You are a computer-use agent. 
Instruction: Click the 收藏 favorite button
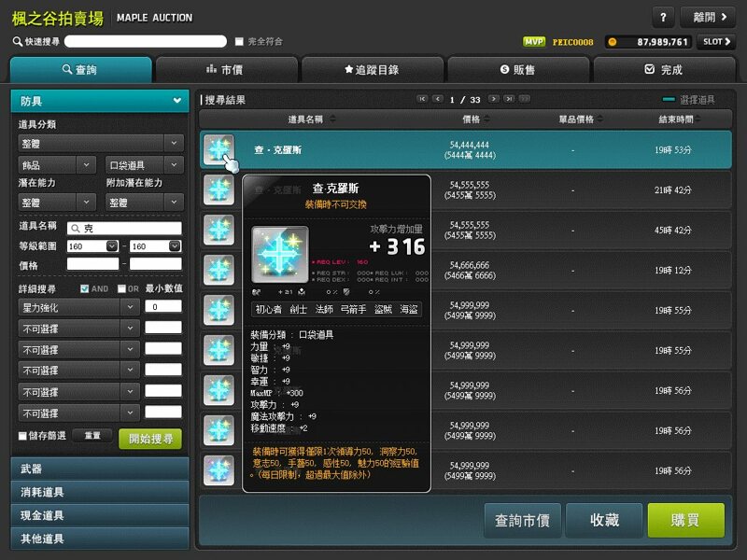pos(604,521)
